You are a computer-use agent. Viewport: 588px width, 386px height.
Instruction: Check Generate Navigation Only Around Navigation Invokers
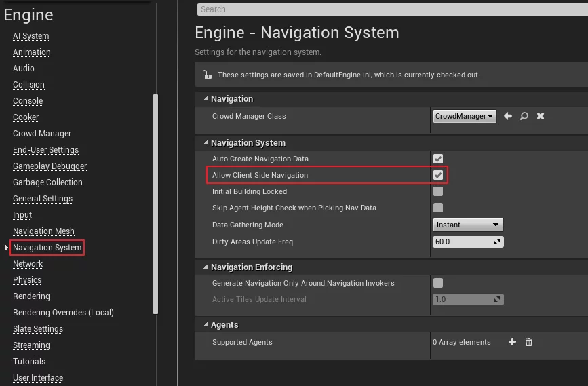pyautogui.click(x=438, y=283)
